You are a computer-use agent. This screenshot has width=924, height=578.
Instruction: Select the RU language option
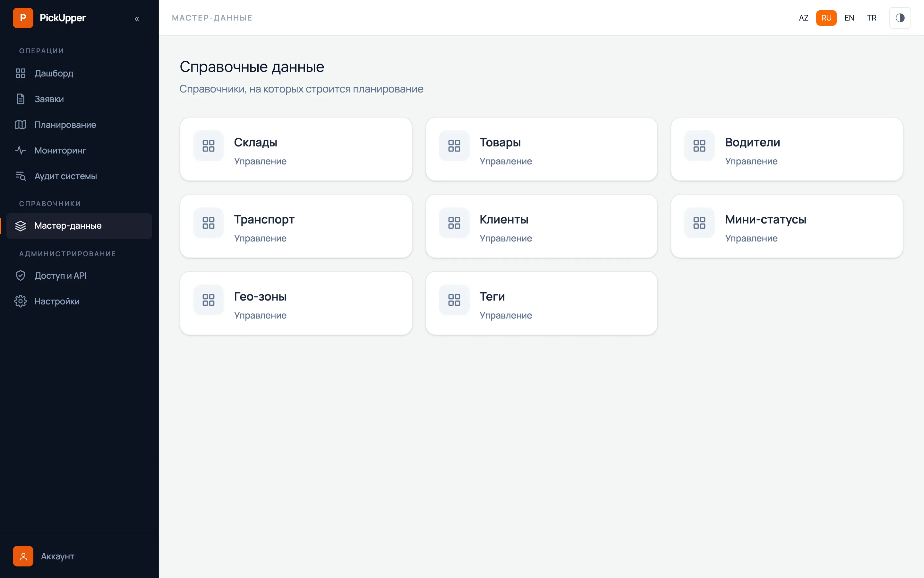[x=826, y=18]
